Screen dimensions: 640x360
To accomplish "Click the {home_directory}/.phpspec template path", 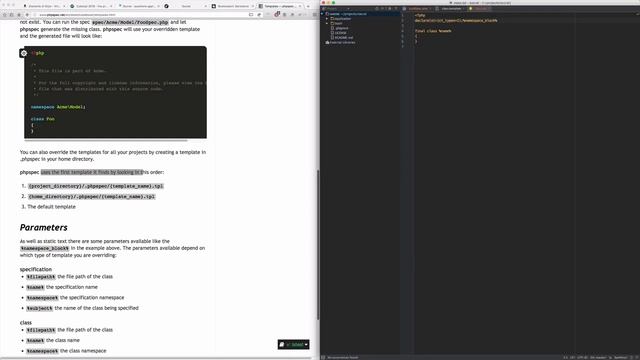I will click(x=92, y=197).
